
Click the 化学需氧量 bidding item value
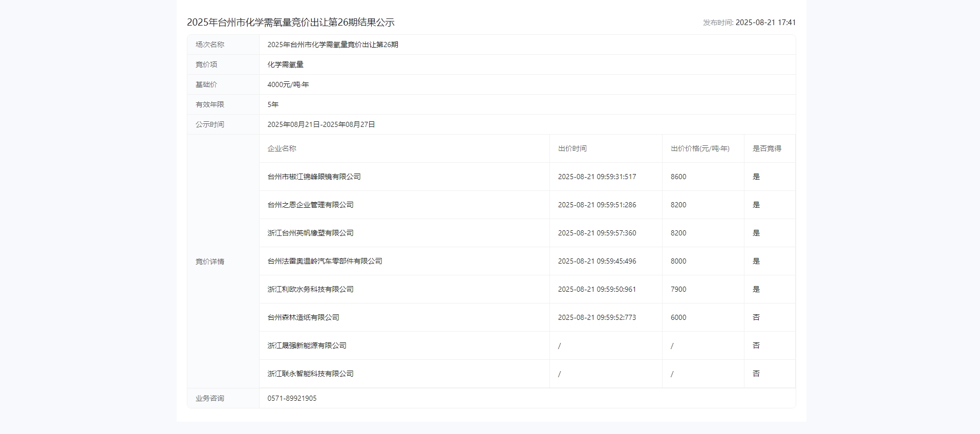(285, 64)
